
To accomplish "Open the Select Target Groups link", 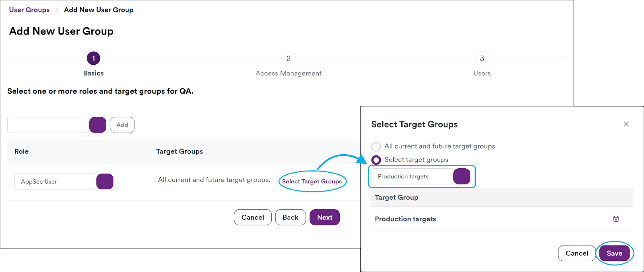I will (312, 181).
